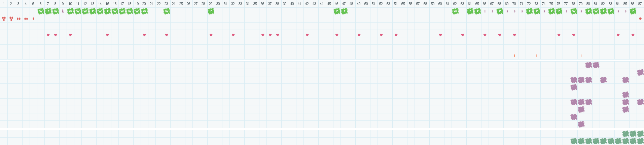
Task: Select the green 'w' mark on day 10
Action: click(x=70, y=11)
